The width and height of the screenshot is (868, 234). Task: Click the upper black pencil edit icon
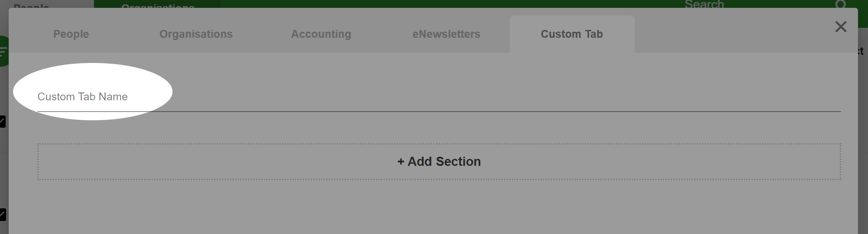[x=3, y=122]
